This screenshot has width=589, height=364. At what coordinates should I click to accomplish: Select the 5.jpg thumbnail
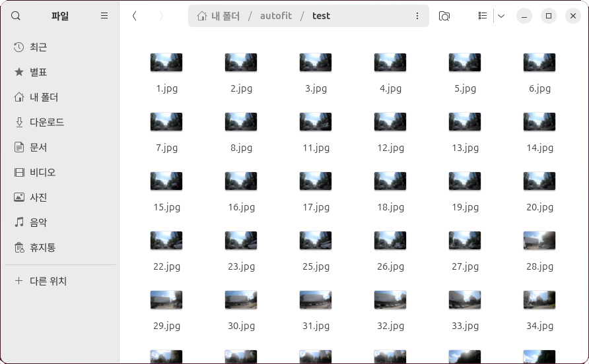coord(465,62)
